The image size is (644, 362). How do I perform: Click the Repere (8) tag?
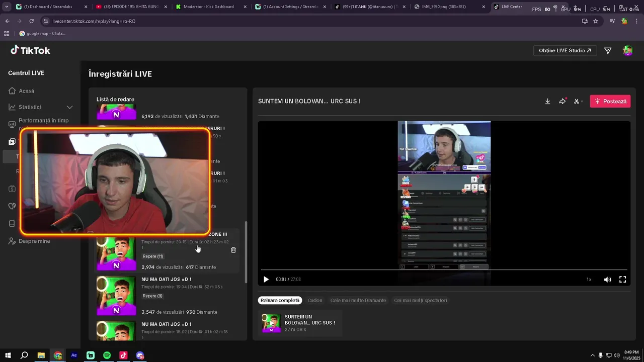152,296
